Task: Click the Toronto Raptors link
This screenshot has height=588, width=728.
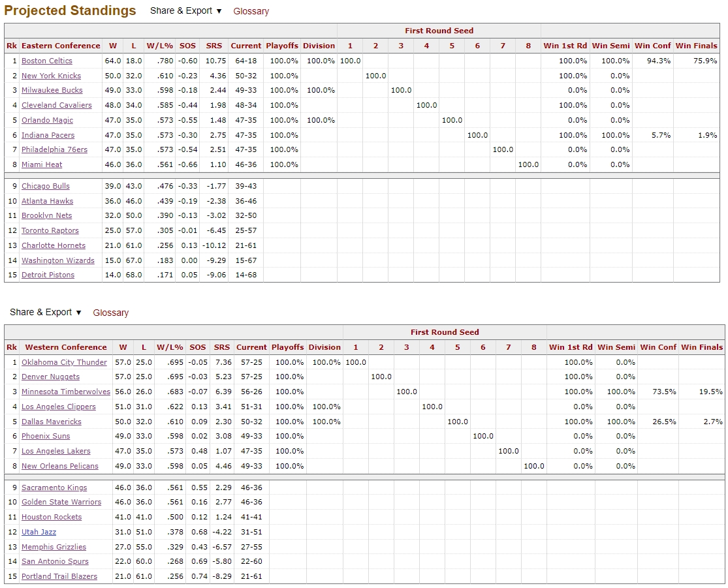Action: (x=50, y=230)
